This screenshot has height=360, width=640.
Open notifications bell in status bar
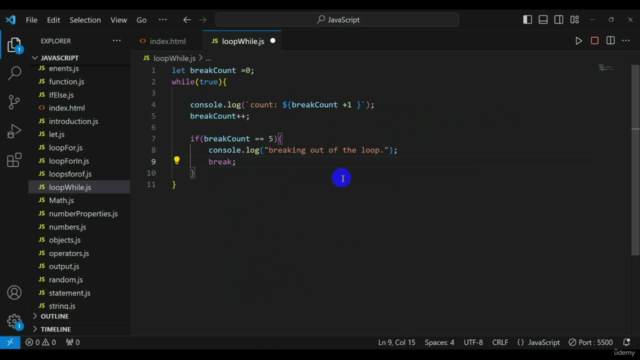point(627,342)
